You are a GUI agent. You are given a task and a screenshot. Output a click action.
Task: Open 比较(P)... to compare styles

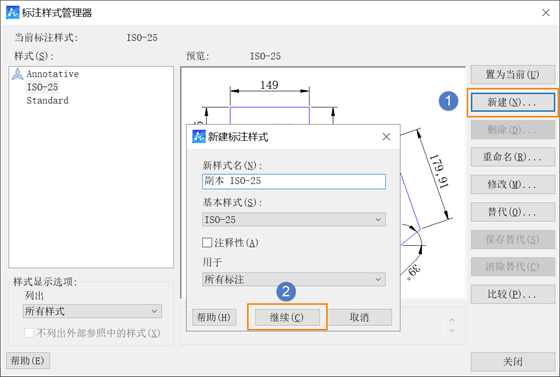(512, 294)
